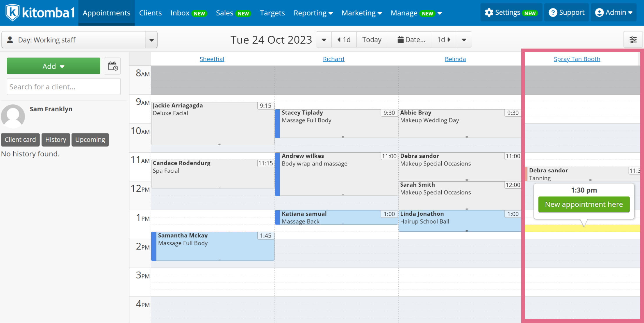Click Sam Franklyn's avatar picture
Screen dimensions: 644x323
[13, 116]
